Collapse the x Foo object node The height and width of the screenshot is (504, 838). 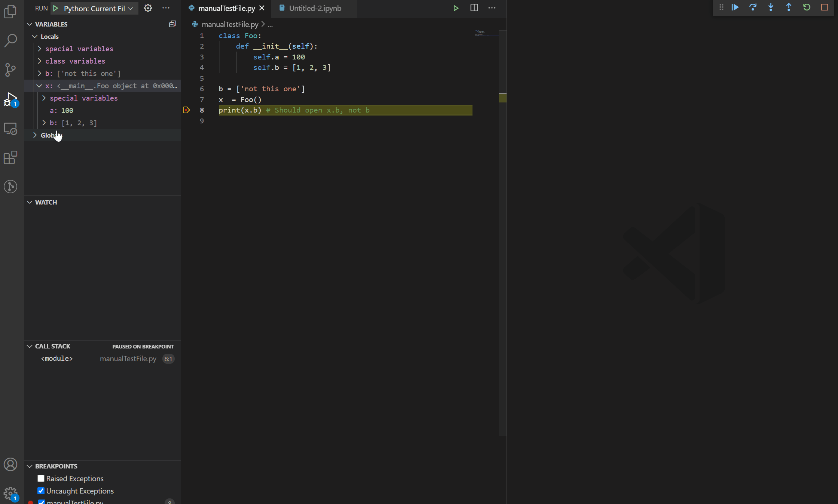(39, 86)
